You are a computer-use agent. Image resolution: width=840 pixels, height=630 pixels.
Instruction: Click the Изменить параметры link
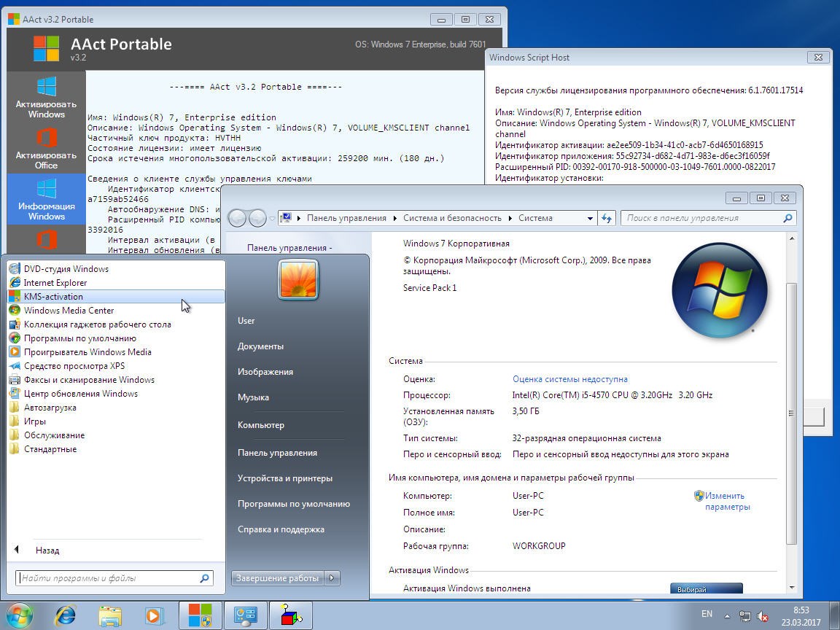pyautogui.click(x=728, y=502)
